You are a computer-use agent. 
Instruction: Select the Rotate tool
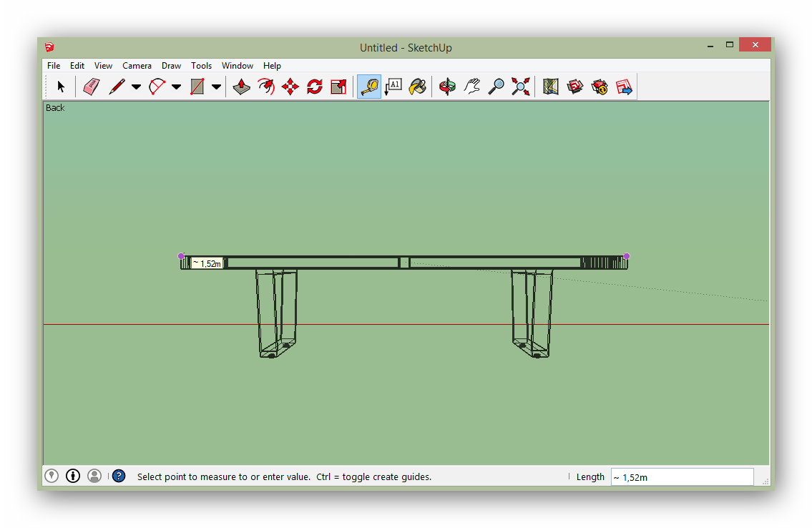[314, 87]
